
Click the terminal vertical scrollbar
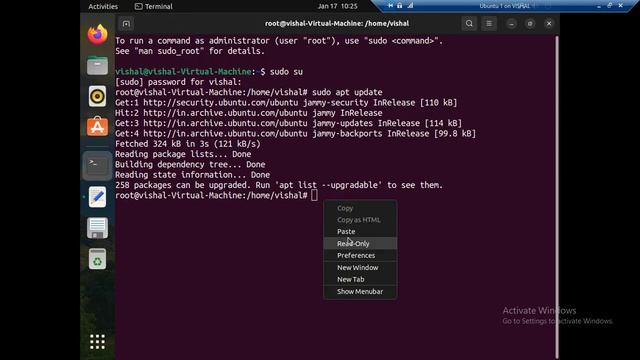[x=557, y=197]
